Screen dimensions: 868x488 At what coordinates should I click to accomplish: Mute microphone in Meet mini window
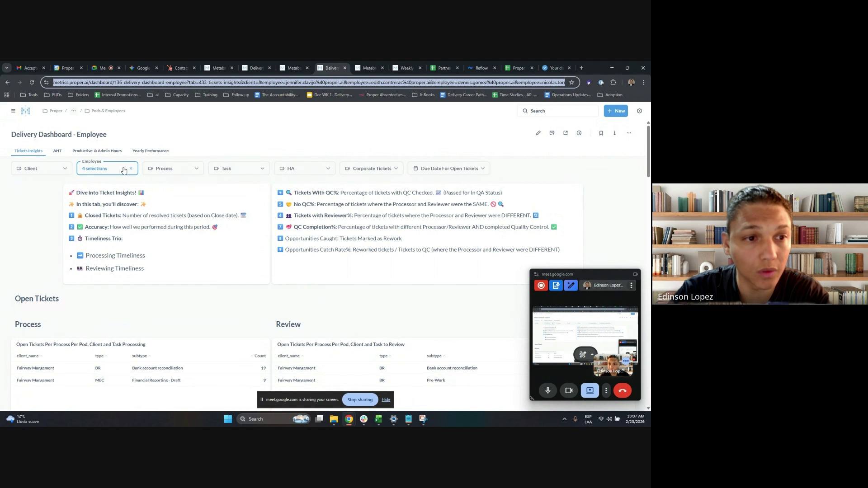point(547,390)
